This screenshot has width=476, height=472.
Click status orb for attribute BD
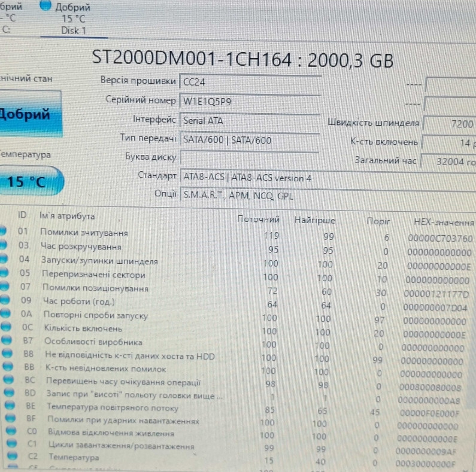tap(9, 392)
